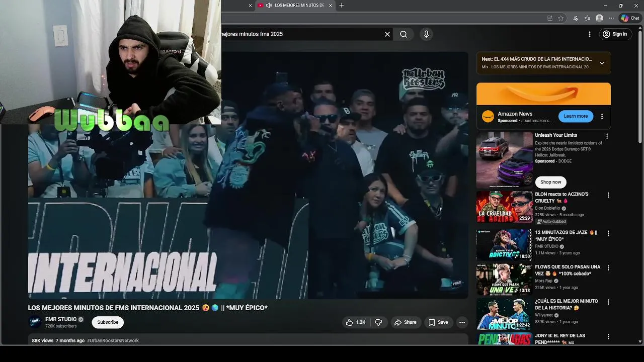Close the LOS MEJORES MINUTOS tab
Viewport: 644px width, 362px height.
(331, 5)
